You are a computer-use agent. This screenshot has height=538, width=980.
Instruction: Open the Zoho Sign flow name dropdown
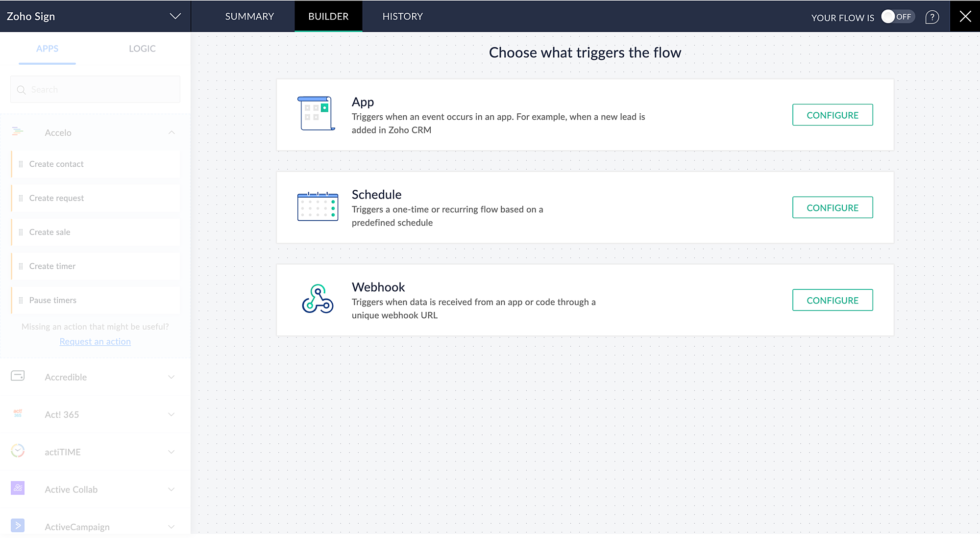175,16
